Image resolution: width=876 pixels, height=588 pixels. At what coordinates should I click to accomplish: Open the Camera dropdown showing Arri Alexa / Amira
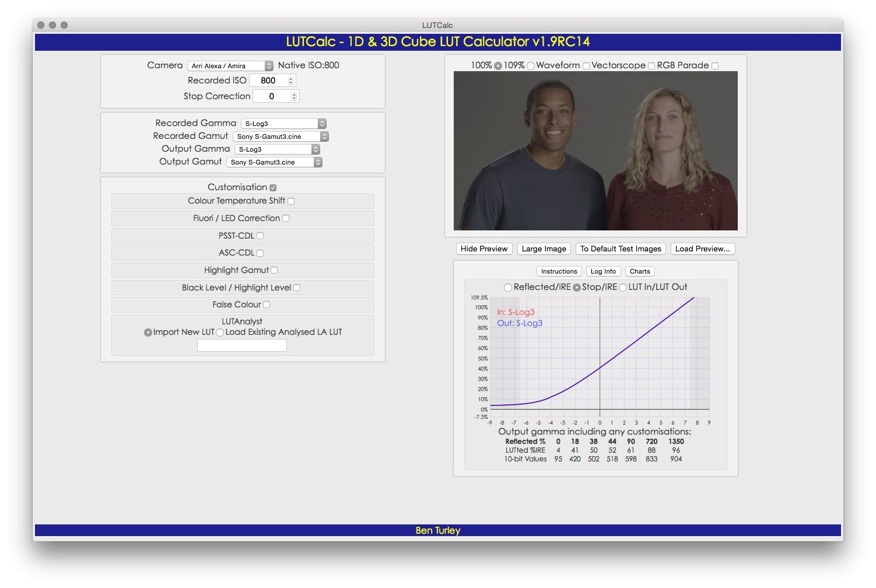point(230,66)
